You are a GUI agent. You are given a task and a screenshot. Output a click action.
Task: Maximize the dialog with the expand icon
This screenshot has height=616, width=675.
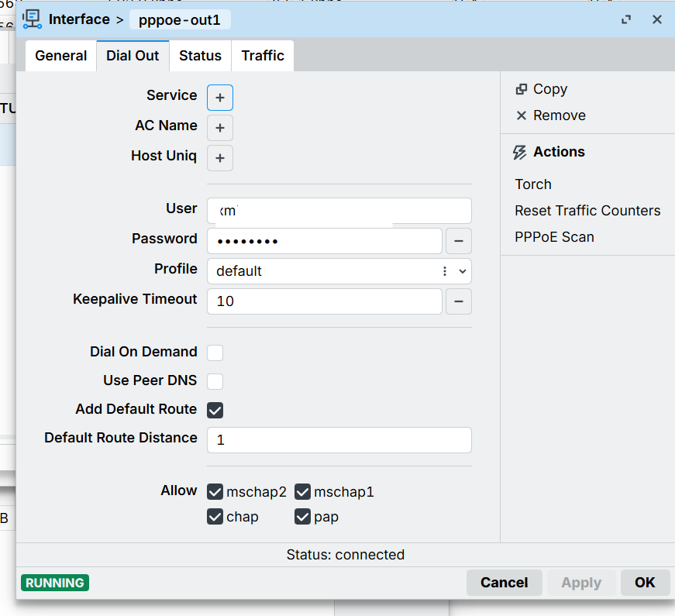click(x=626, y=19)
